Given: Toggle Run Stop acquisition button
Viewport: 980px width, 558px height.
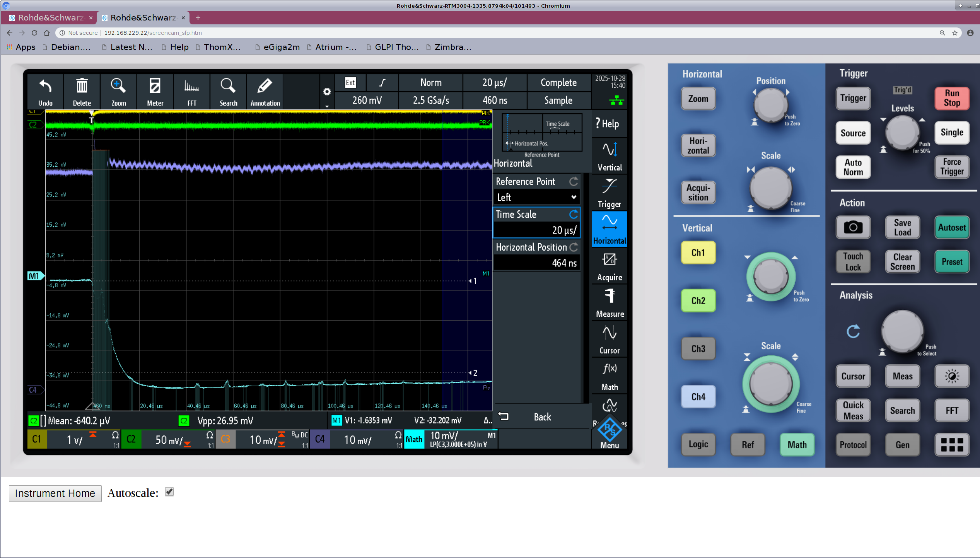Looking at the screenshot, I should click(x=951, y=98).
